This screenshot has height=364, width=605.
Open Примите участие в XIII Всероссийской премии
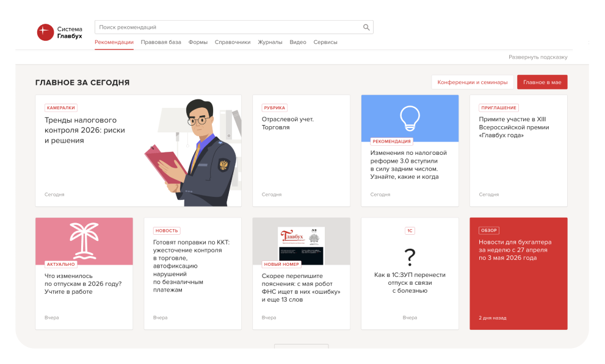514,127
